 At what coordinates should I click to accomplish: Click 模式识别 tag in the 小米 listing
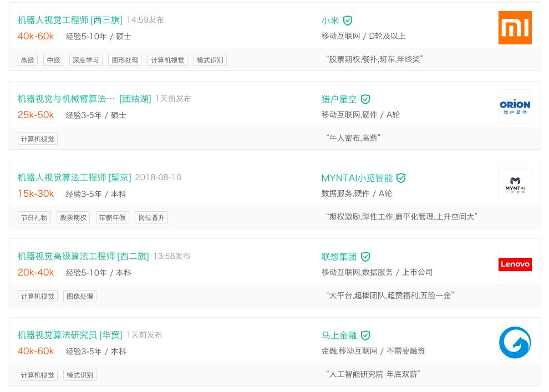point(210,60)
